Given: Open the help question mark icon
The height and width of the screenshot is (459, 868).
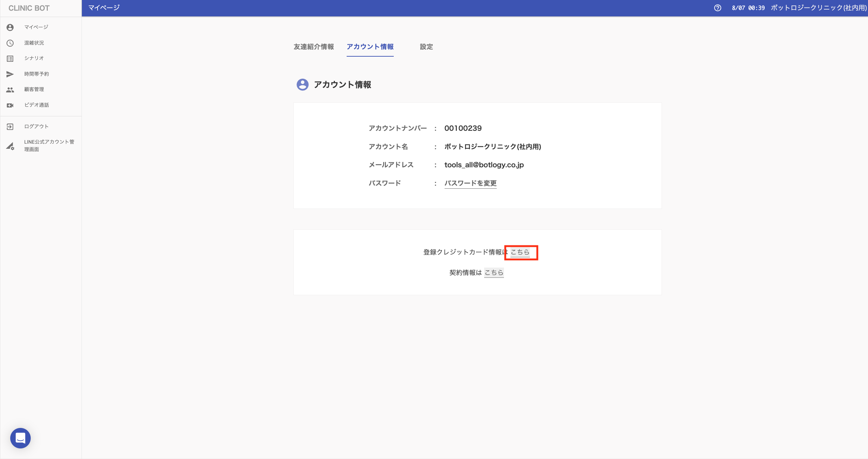Looking at the screenshot, I should (x=718, y=8).
